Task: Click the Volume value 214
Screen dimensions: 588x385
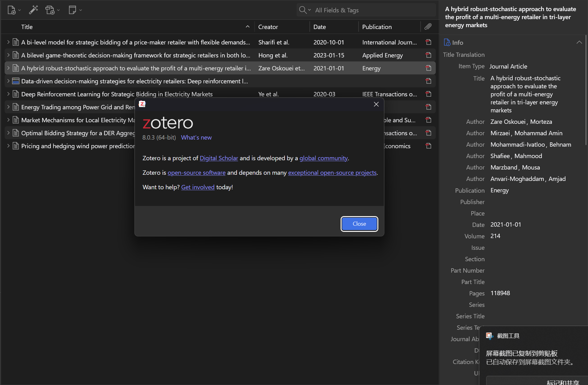Action: (x=495, y=236)
